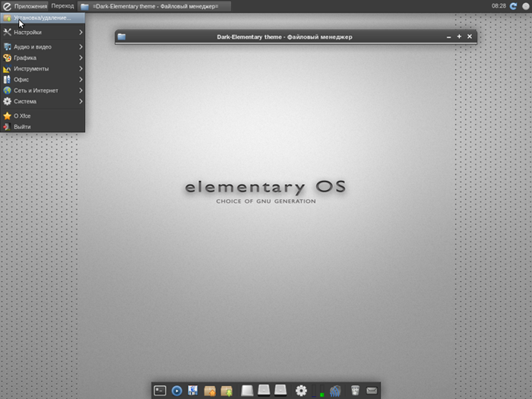Viewport: 532px width, 399px height.
Task: Choose О Xfce from the menu
Action: pyautogui.click(x=43, y=116)
